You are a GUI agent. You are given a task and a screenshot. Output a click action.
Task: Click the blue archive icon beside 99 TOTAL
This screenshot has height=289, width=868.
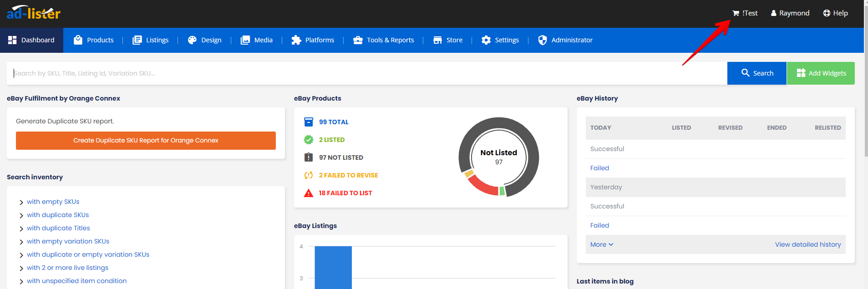click(309, 122)
